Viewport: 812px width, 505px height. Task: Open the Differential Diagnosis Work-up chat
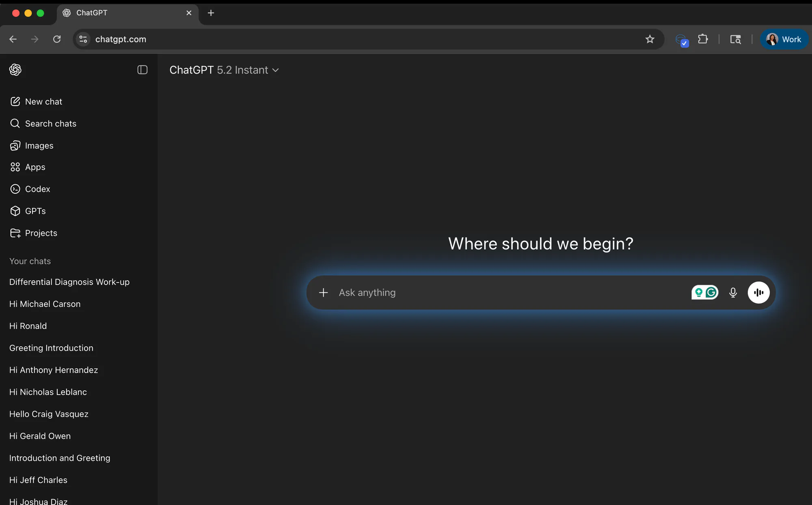point(69,282)
